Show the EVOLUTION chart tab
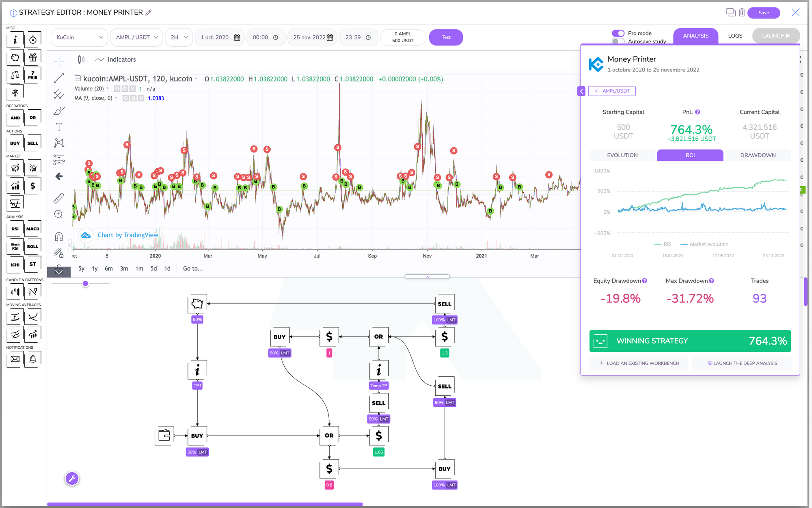The width and height of the screenshot is (812, 508). (622, 155)
